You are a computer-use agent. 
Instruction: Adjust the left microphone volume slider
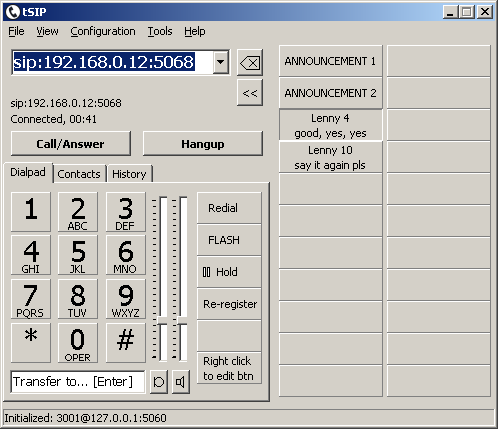[163, 320]
